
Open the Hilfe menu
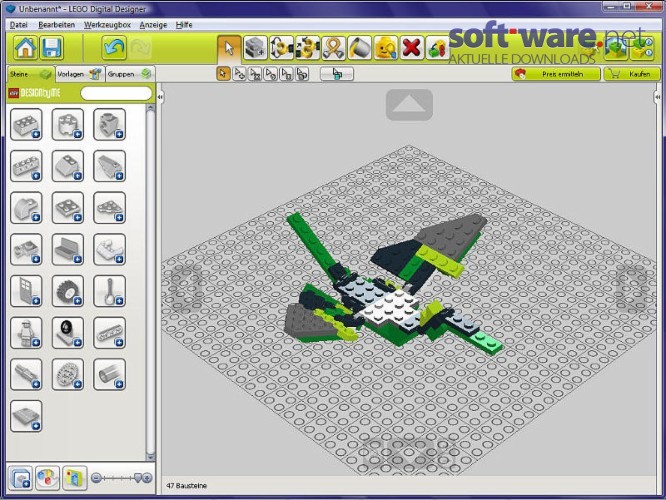pos(184,25)
